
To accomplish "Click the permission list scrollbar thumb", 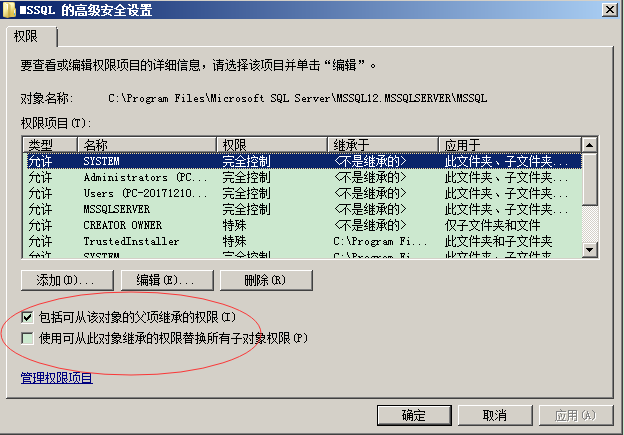I will pyautogui.click(x=589, y=179).
